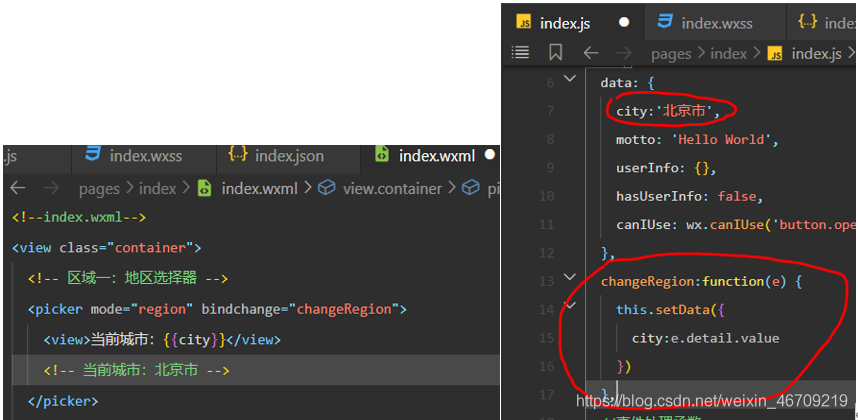The width and height of the screenshot is (858, 420).
Task: Click the picker mode="region" line
Action: click(218, 309)
